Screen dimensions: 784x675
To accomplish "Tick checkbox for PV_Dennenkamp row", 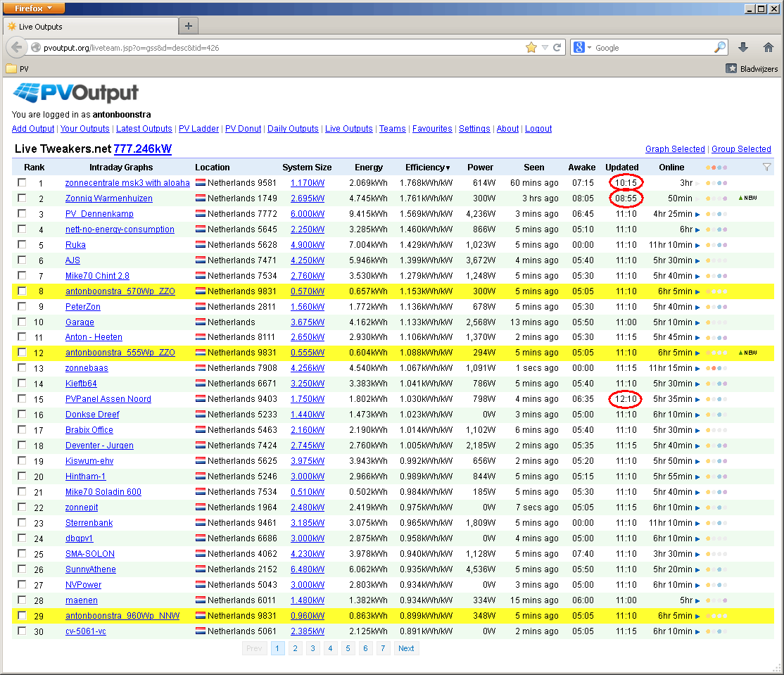I will pyautogui.click(x=22, y=213).
